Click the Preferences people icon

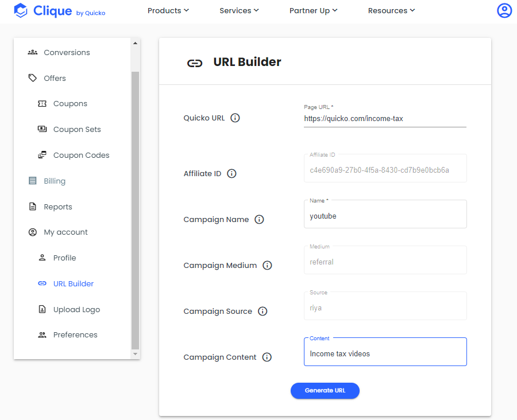click(42, 335)
